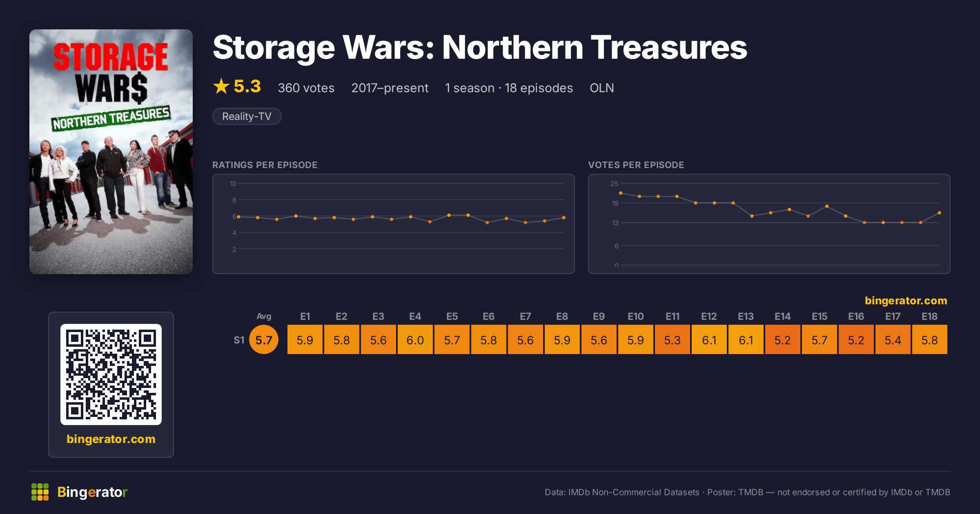This screenshot has width=980, height=514.
Task: Click the Ratings Per Episode heading
Action: click(265, 165)
